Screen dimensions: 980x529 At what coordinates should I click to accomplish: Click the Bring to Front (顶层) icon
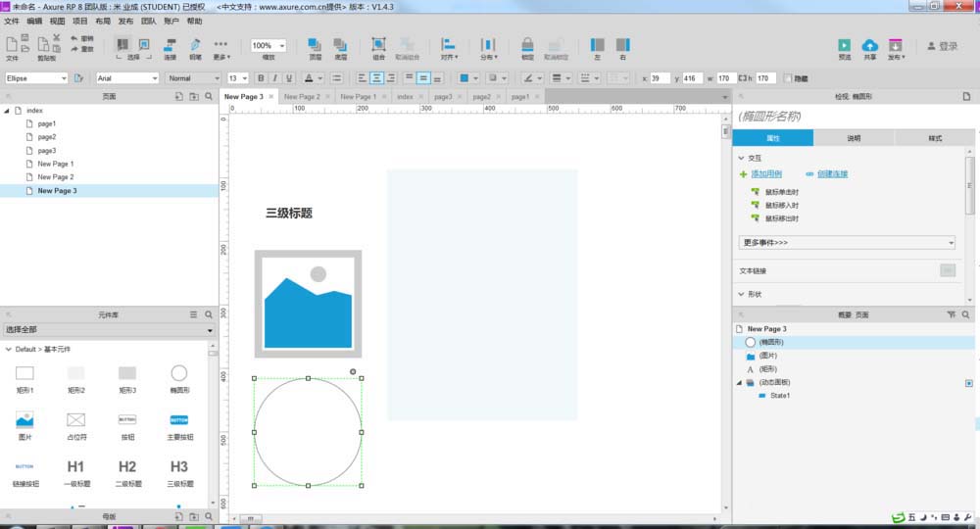315,46
